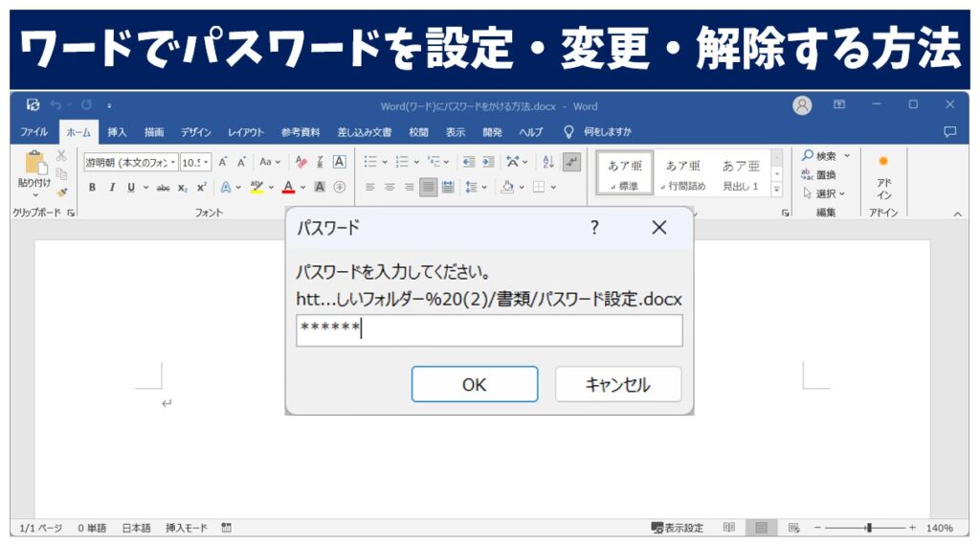980x544 pixels.
Task: Apply the 標準 style
Action: pos(625,173)
